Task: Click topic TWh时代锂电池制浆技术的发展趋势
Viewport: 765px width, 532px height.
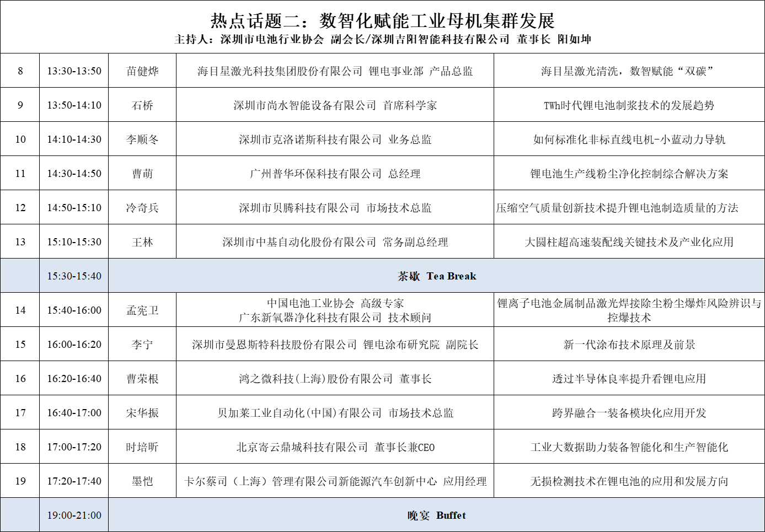Action: coord(629,105)
